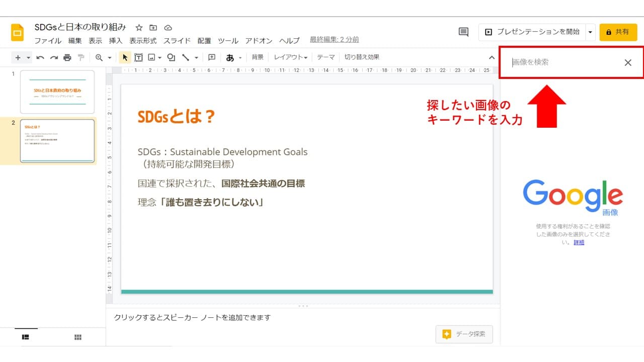The image size is (644, 362).
Task: Star the presentation title
Action: pyautogui.click(x=139, y=28)
